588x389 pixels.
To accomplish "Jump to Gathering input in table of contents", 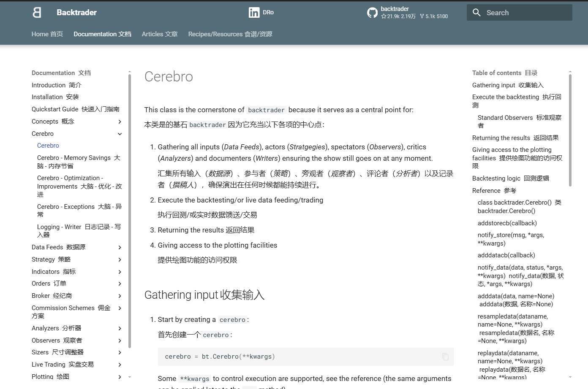I will [x=508, y=85].
